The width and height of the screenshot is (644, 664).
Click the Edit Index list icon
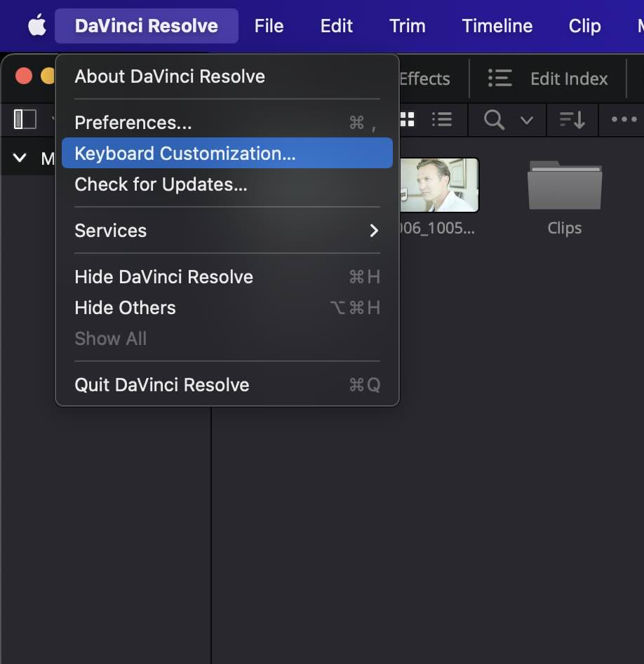point(500,79)
